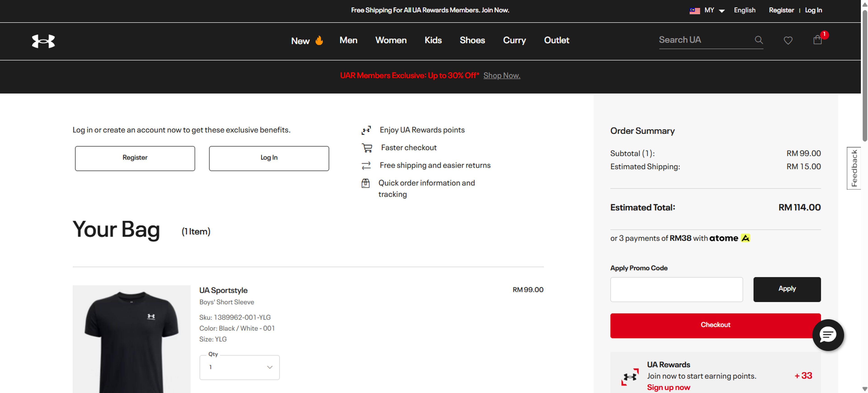Click the Your Bag heading

click(x=116, y=229)
